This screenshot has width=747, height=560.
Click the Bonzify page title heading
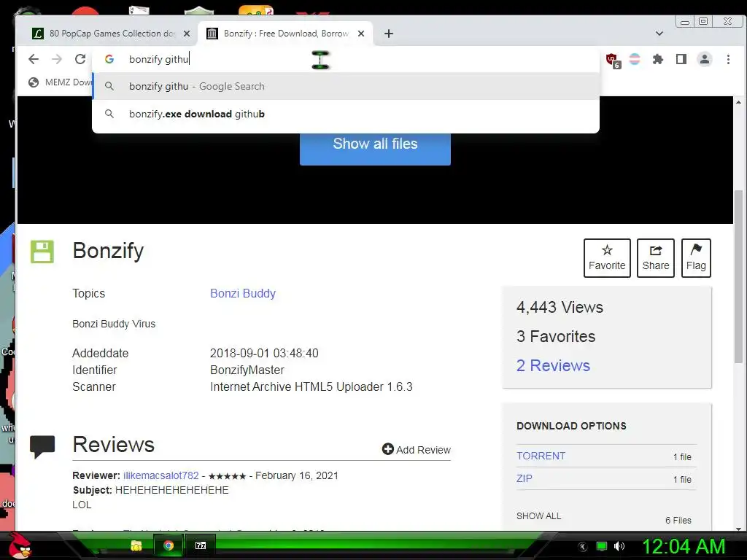point(108,251)
